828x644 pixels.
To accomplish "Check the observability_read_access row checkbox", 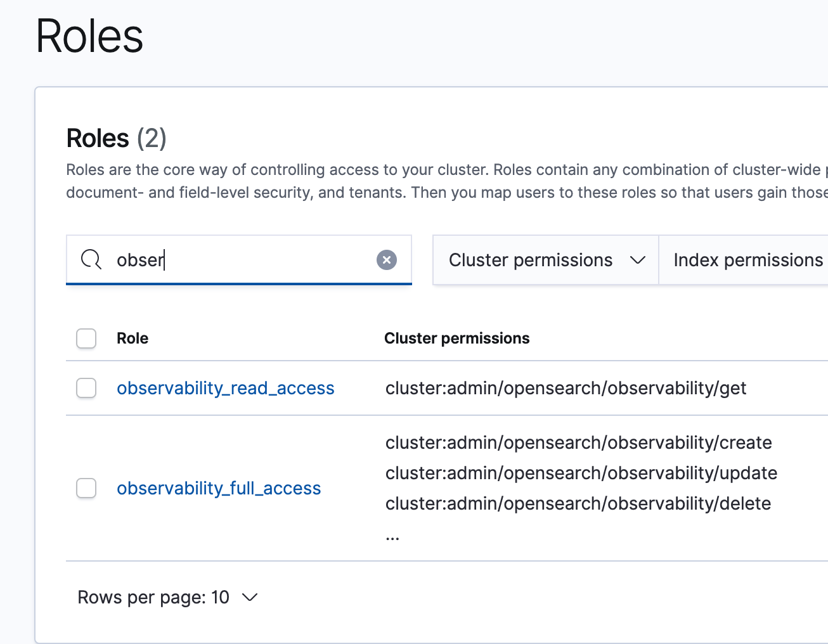I will coord(86,388).
